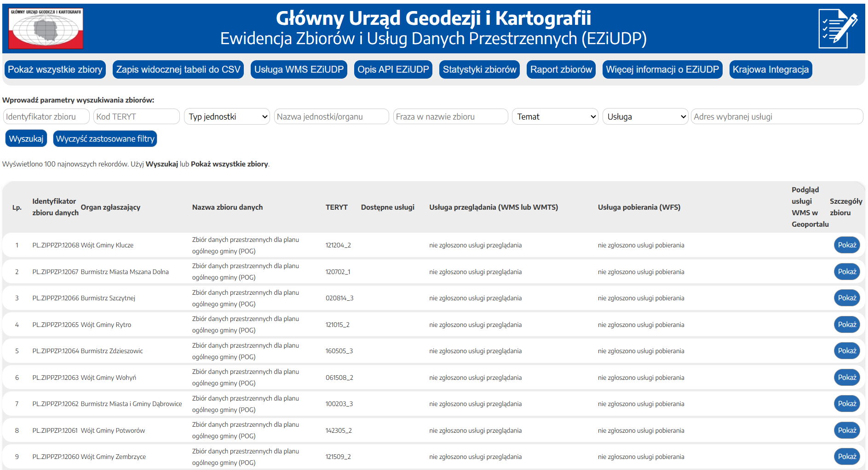Click the Wyszukaj search button
The height and width of the screenshot is (470, 868).
click(x=26, y=138)
